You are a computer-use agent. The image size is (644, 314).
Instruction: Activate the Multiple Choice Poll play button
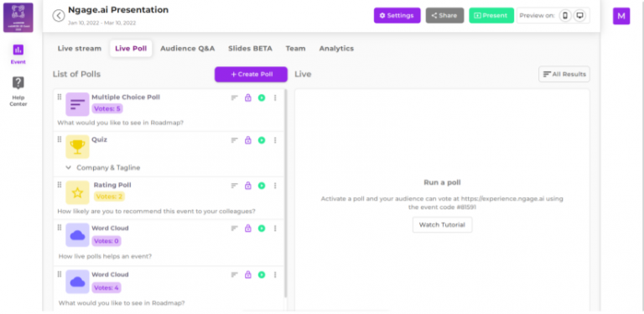[262, 98]
